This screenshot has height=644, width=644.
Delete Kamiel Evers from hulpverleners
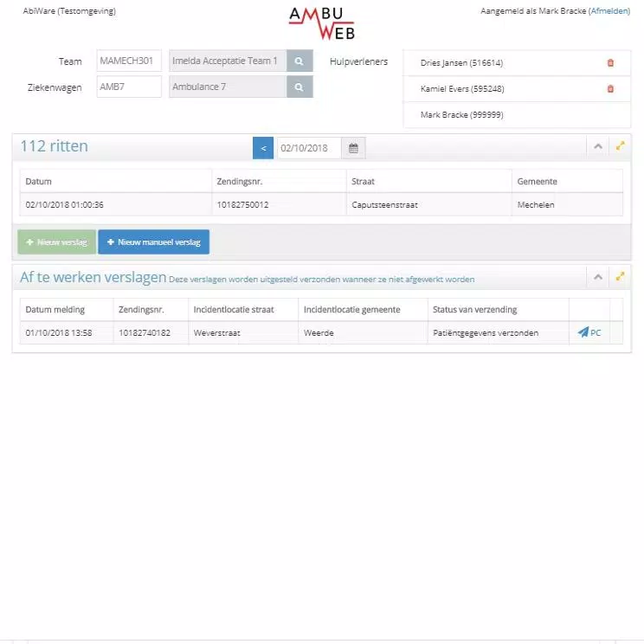click(x=610, y=89)
